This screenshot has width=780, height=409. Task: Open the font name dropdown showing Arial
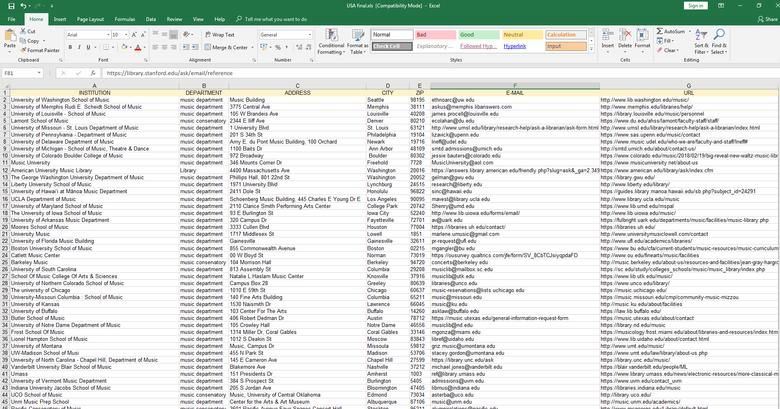108,35
